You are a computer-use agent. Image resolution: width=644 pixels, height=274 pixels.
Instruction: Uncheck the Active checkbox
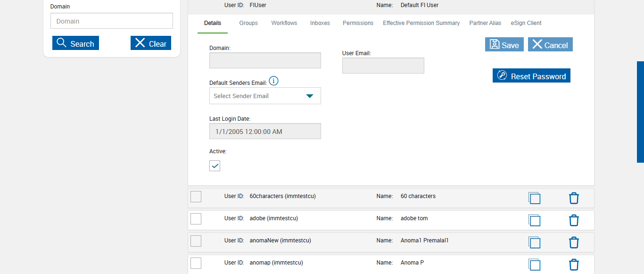tap(215, 166)
